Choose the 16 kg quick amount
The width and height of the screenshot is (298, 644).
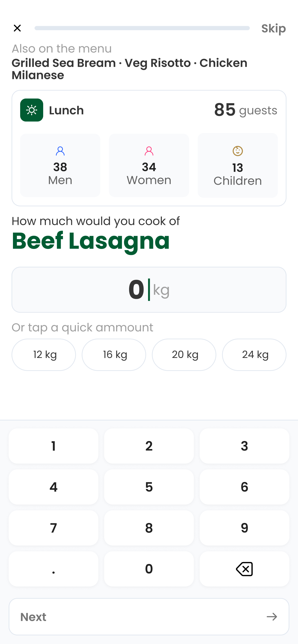click(114, 355)
